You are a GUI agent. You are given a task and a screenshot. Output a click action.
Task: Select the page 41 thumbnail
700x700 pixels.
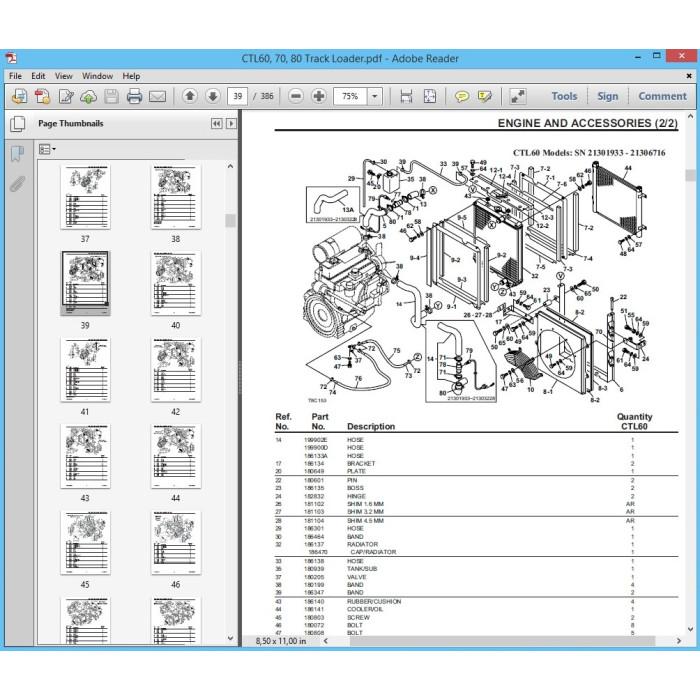(85, 370)
